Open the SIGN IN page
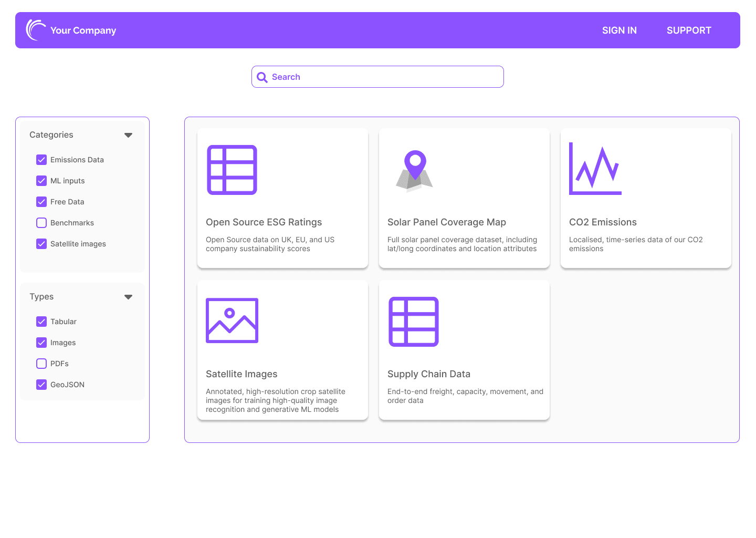 [619, 30]
